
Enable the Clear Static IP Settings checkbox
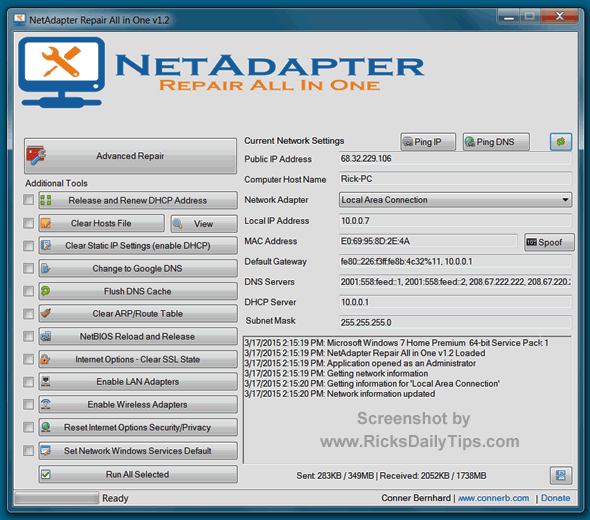click(29, 246)
